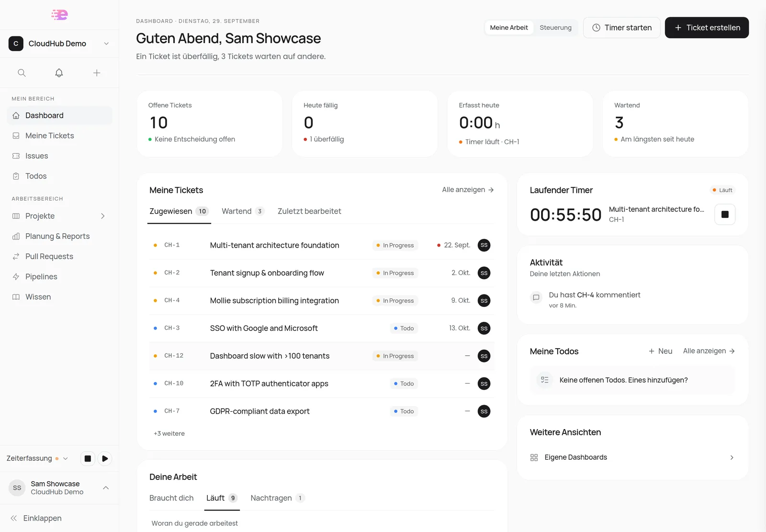This screenshot has height=532, width=766.
Task: Open CloudHub Demo workspace dropdown
Action: tap(59, 44)
